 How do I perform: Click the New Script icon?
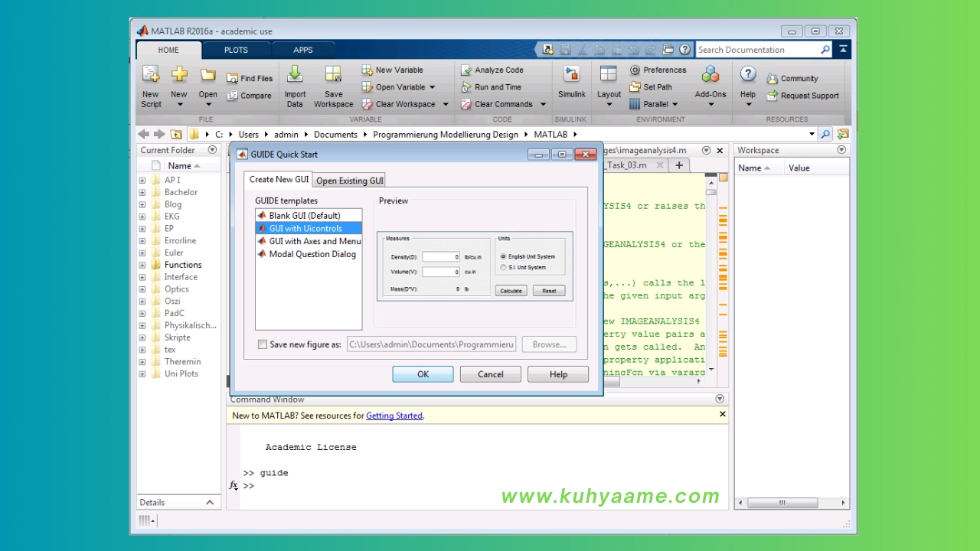(151, 75)
